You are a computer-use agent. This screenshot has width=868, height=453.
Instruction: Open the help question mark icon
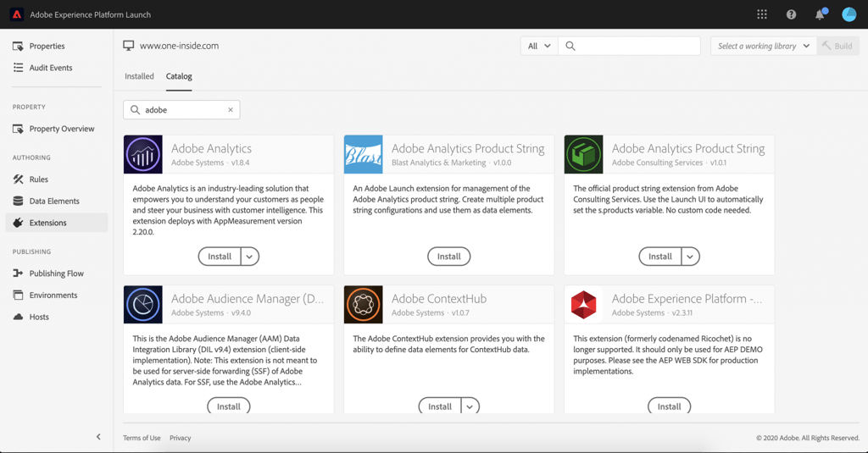tap(791, 14)
